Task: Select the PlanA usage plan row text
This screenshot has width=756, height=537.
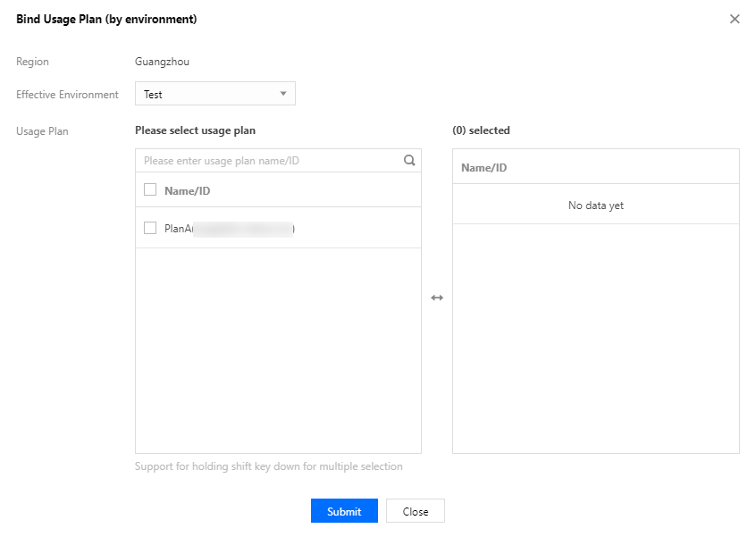Action: (x=228, y=229)
